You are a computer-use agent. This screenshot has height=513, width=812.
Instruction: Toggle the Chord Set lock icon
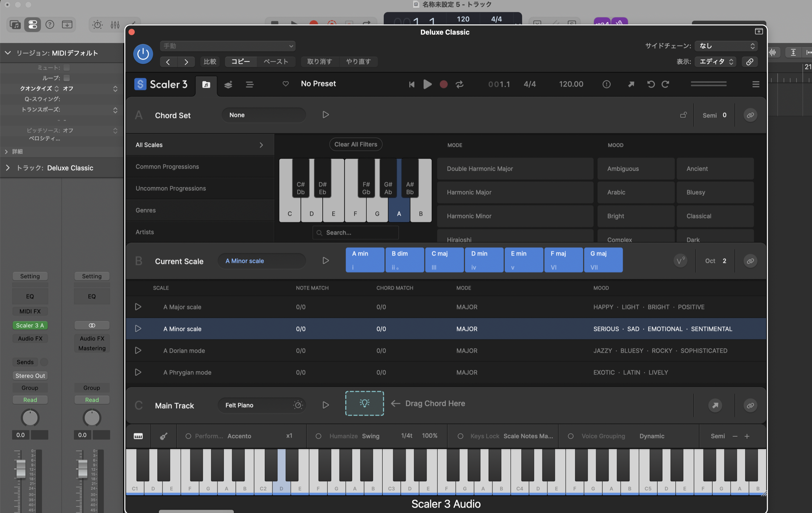[x=683, y=115]
